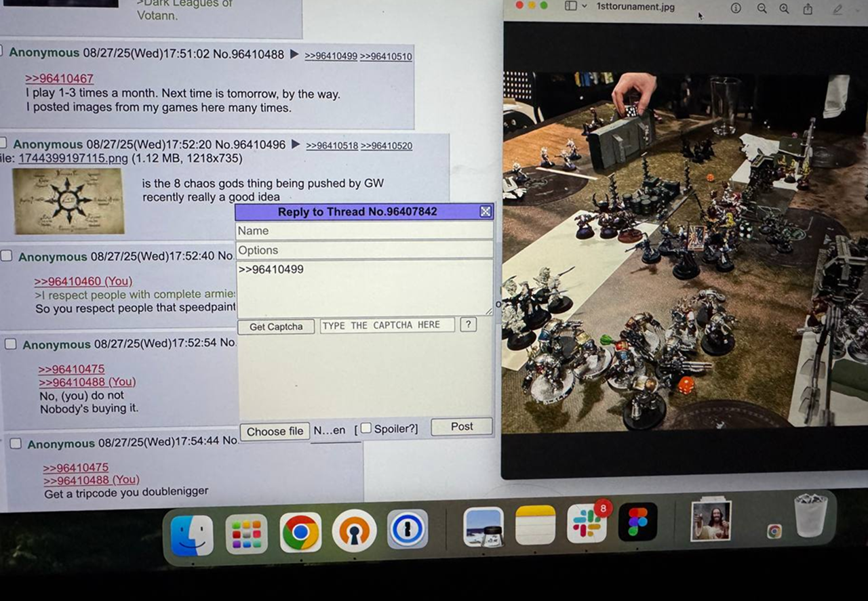Expand the chaos star image thumbnail
This screenshot has width=868, height=601.
(68, 201)
